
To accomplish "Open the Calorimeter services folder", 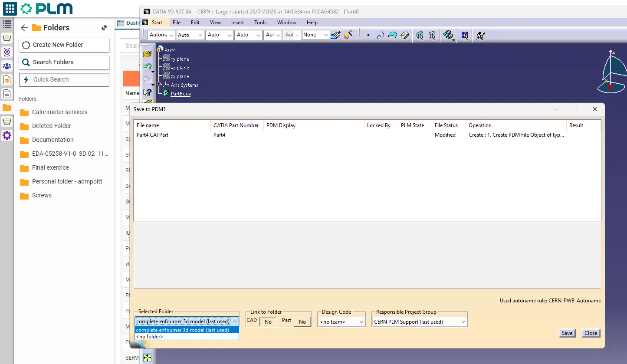I will pyautogui.click(x=60, y=112).
